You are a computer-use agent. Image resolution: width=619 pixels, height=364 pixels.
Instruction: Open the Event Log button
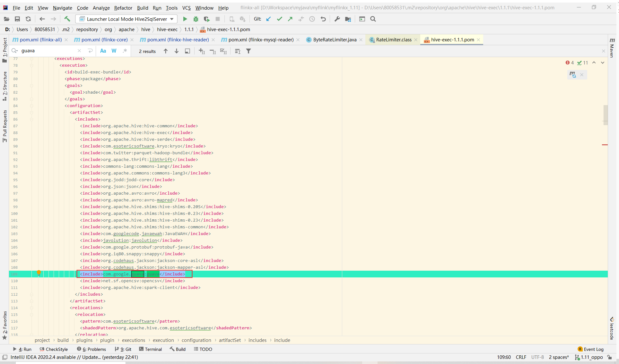pyautogui.click(x=590, y=349)
